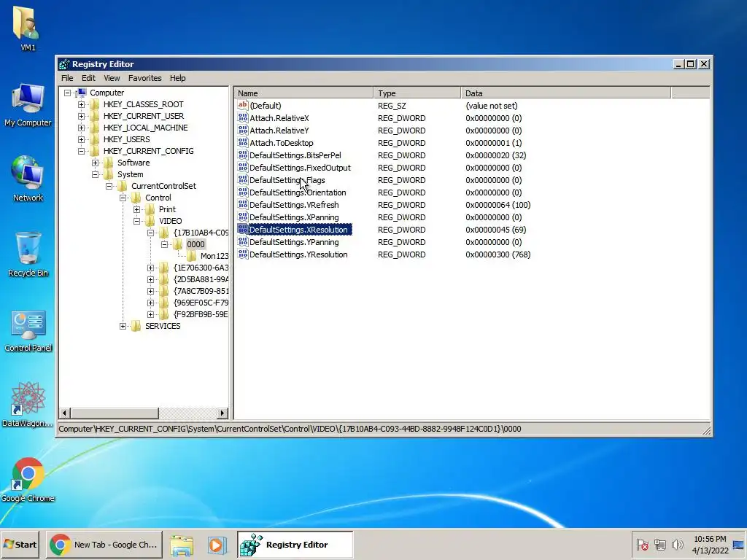Click the Show desktop tray icon
This screenshot has height=560, width=747.
point(739,544)
